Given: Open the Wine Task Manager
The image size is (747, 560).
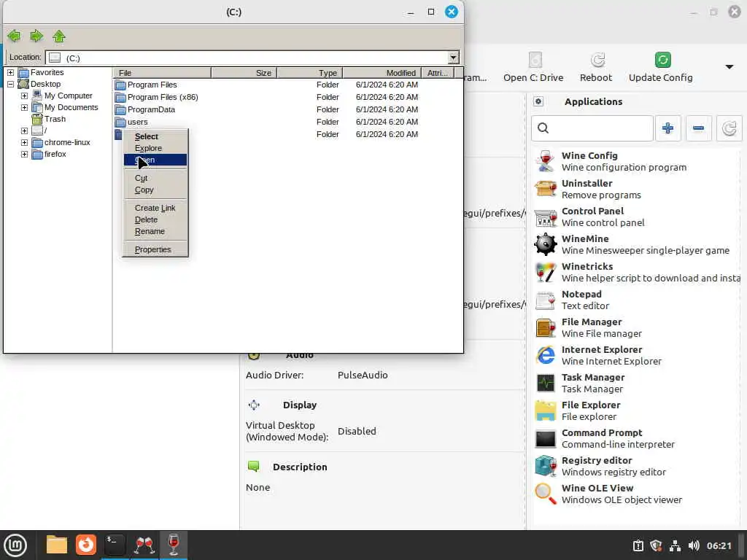Looking at the screenshot, I should tap(636, 383).
